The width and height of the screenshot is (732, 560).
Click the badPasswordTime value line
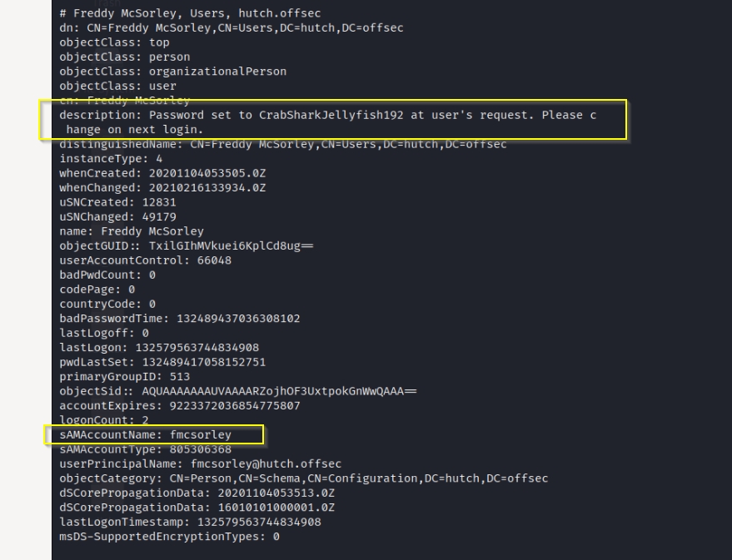[179, 318]
